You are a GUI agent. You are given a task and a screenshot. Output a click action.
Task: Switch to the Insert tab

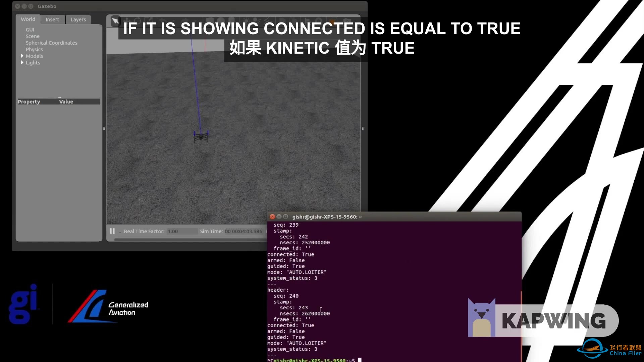click(x=52, y=19)
